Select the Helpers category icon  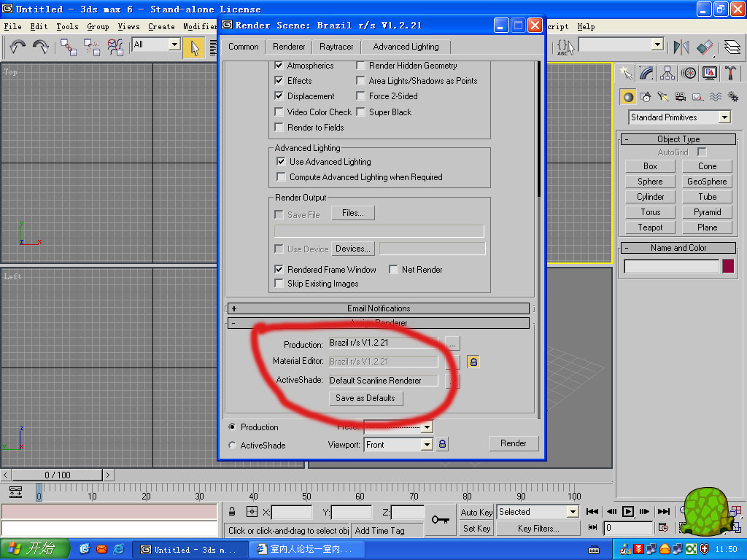tap(698, 97)
